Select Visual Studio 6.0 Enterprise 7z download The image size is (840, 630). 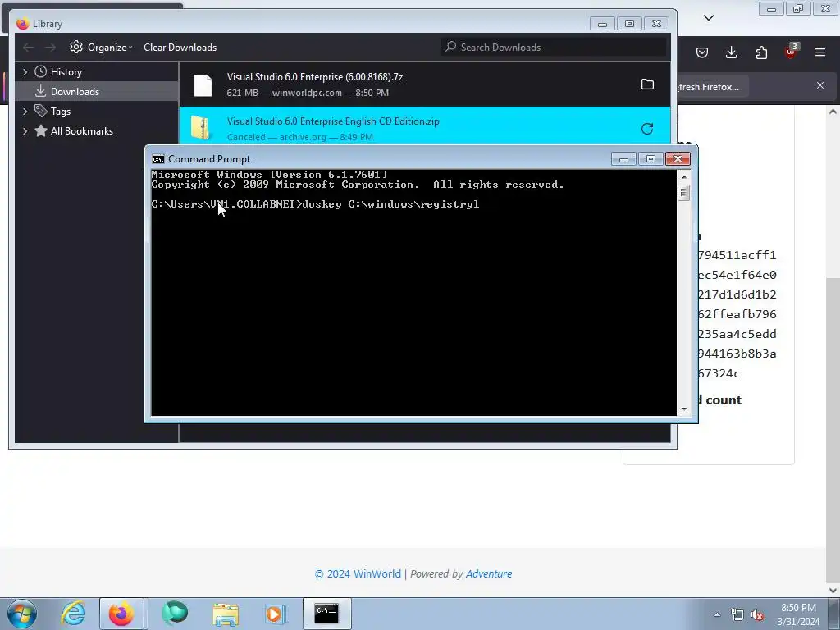click(425, 84)
